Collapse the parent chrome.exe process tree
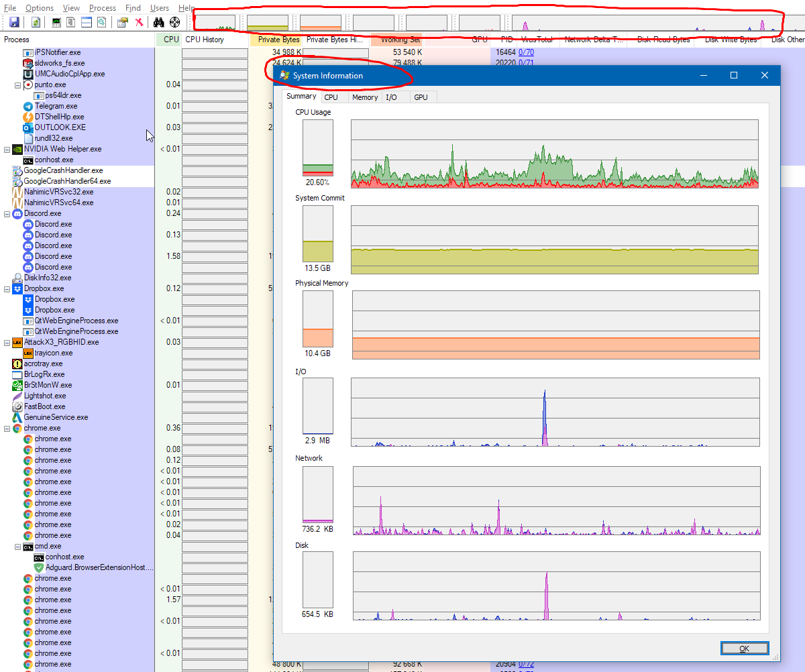 [7, 428]
